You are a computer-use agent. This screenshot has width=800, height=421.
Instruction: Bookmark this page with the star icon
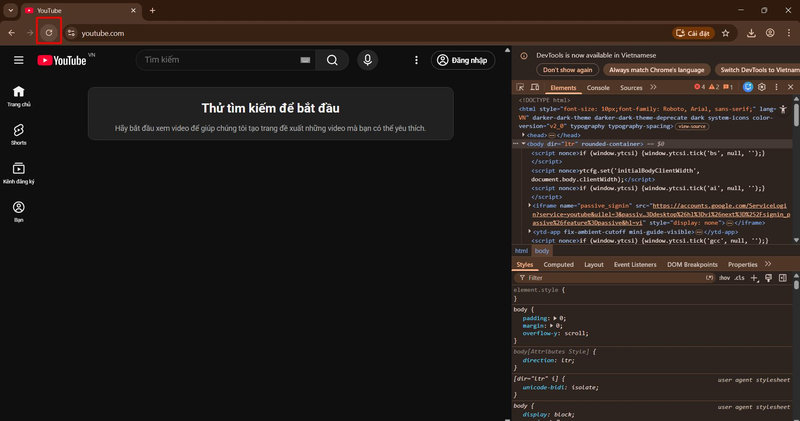(x=726, y=33)
